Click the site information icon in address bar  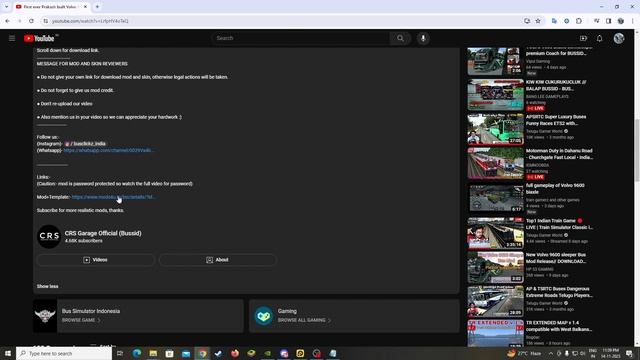[46, 21]
